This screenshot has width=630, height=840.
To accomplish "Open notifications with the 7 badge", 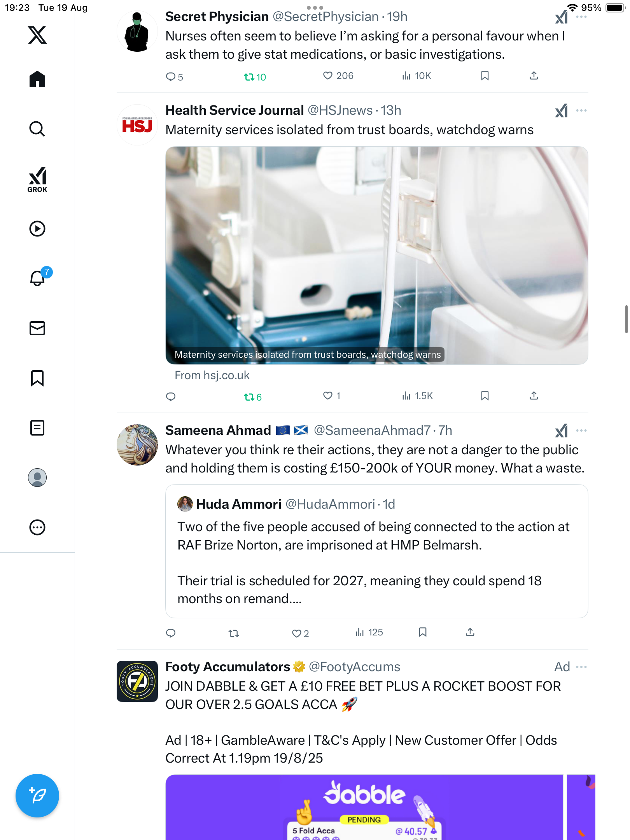I will (38, 278).
